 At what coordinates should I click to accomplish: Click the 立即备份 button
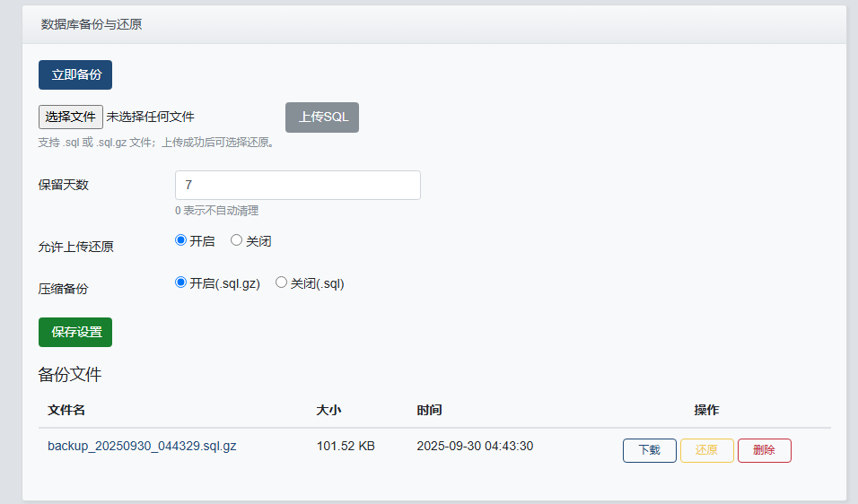coord(75,75)
